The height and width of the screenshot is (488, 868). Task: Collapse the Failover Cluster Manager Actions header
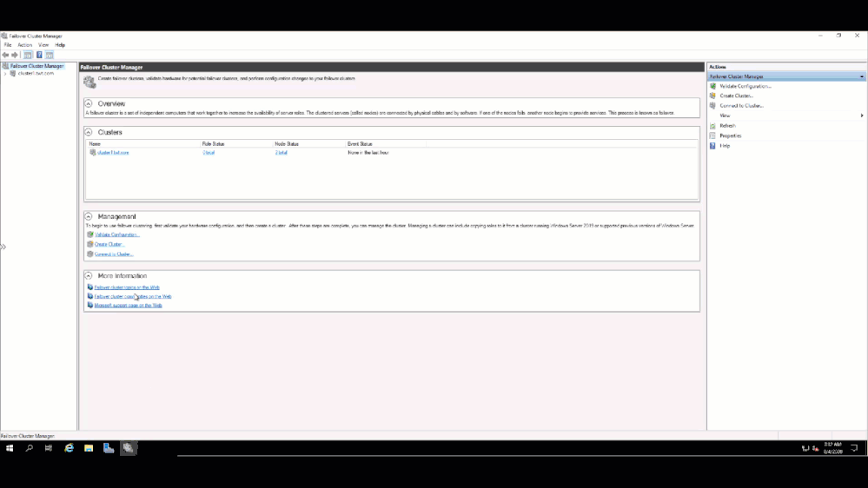pyautogui.click(x=862, y=76)
